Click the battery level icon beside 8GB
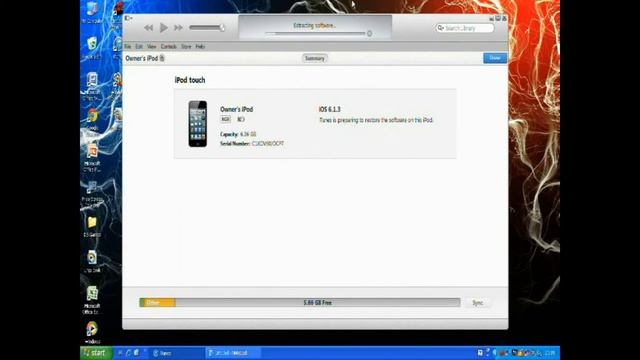This screenshot has width=640, height=360. click(x=241, y=119)
